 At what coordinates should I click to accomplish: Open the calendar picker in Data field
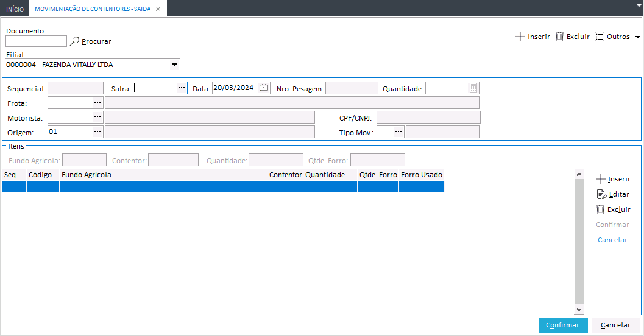click(x=264, y=88)
